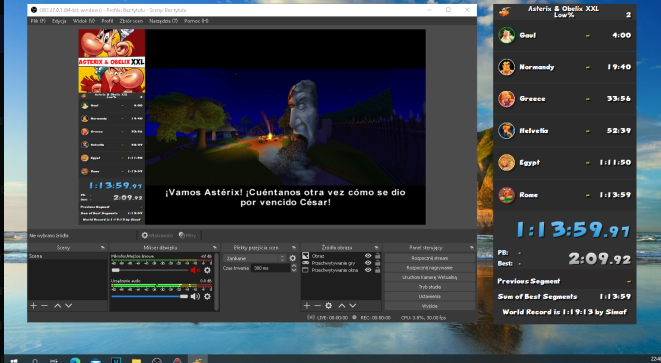The height and width of the screenshot is (363, 661).
Task: Click the Urządzenie audio volume slider handle
Action: (184, 297)
